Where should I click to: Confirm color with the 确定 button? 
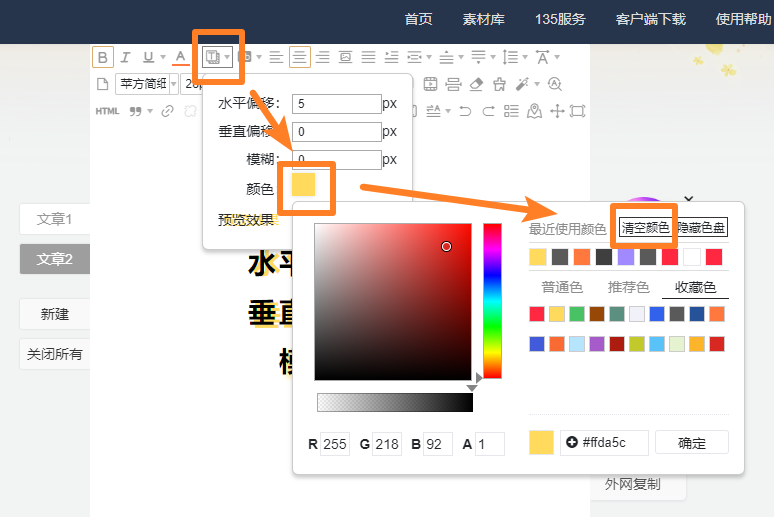(x=692, y=443)
